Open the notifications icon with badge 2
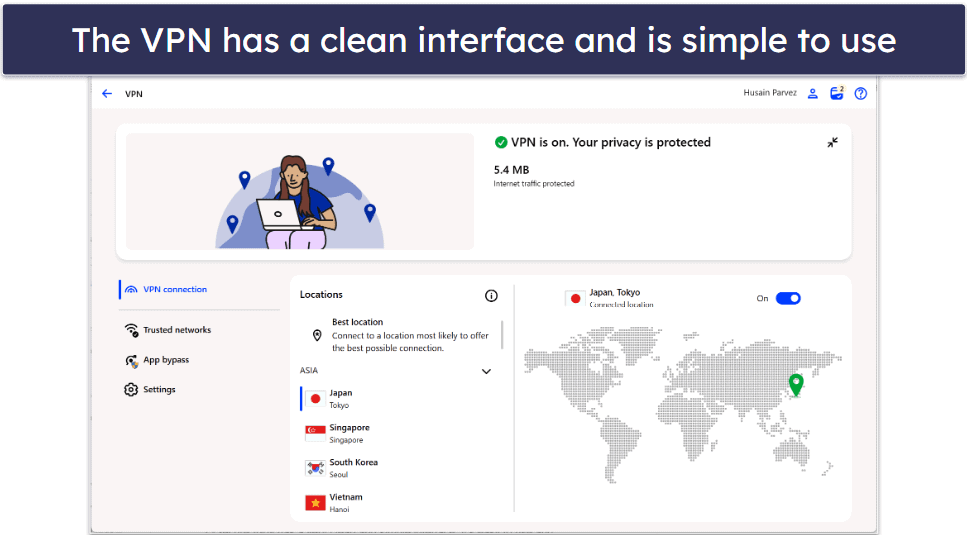Viewport: 967px width, 535px height. tap(837, 93)
